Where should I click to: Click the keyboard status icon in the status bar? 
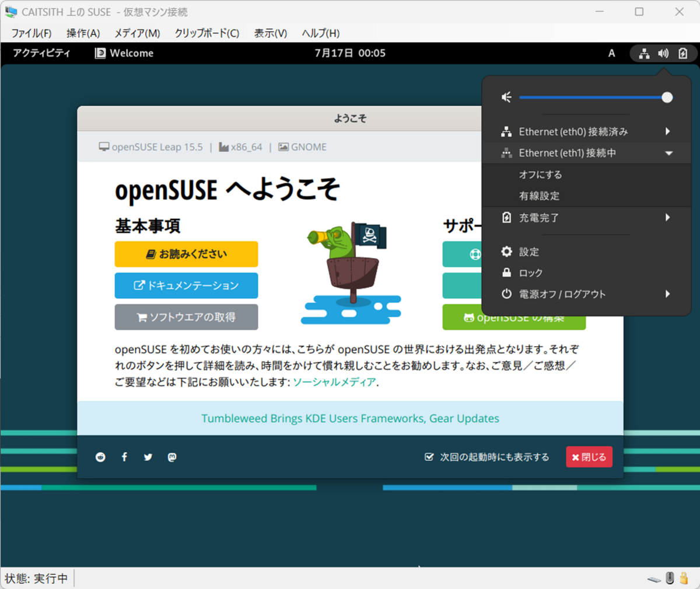654,579
